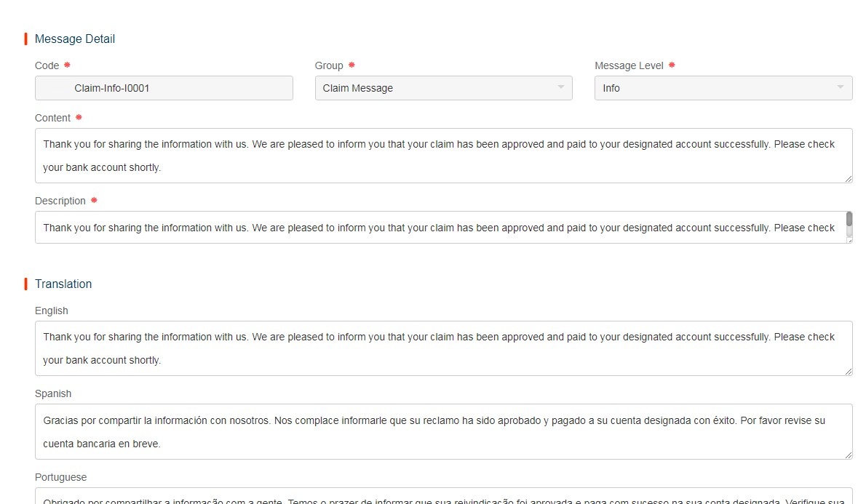Click inside the Spanish translation text area
The height and width of the screenshot is (504, 866).
(443, 432)
